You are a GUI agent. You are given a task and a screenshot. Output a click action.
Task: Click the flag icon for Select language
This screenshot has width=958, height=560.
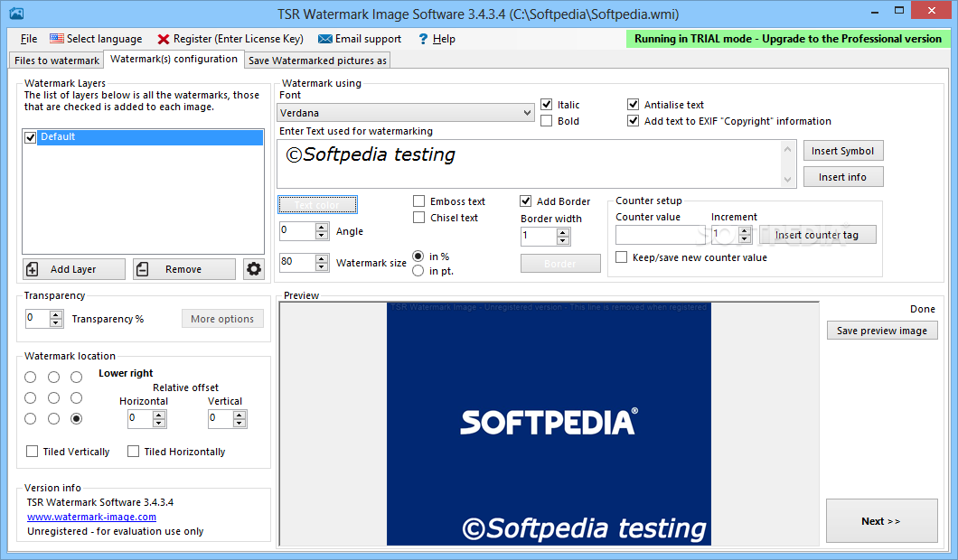click(57, 39)
